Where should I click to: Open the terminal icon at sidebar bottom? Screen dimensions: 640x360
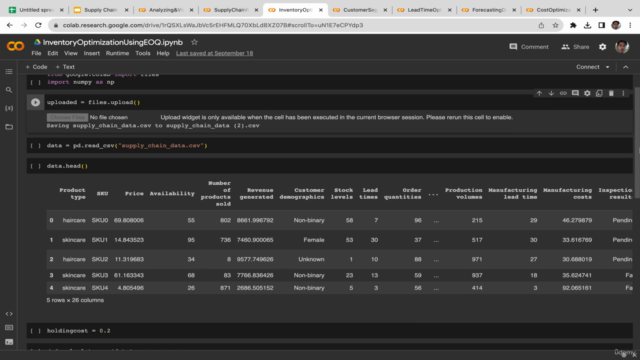click(x=9, y=342)
